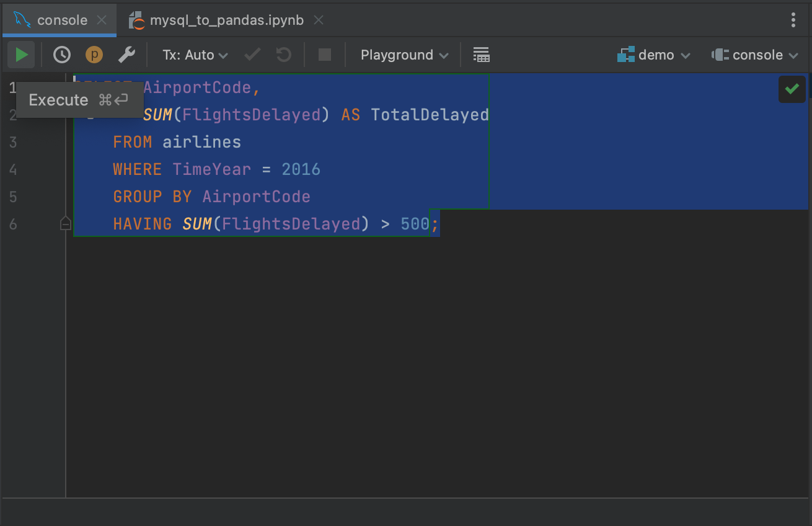Collapse the code fold marker on line 6
Screen dimensions: 812x526
coord(65,224)
